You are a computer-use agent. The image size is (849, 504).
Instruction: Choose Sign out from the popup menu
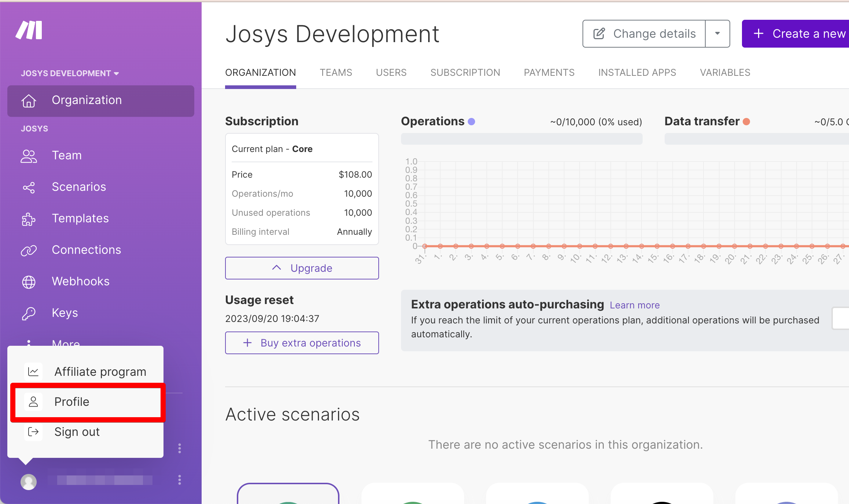tap(77, 432)
